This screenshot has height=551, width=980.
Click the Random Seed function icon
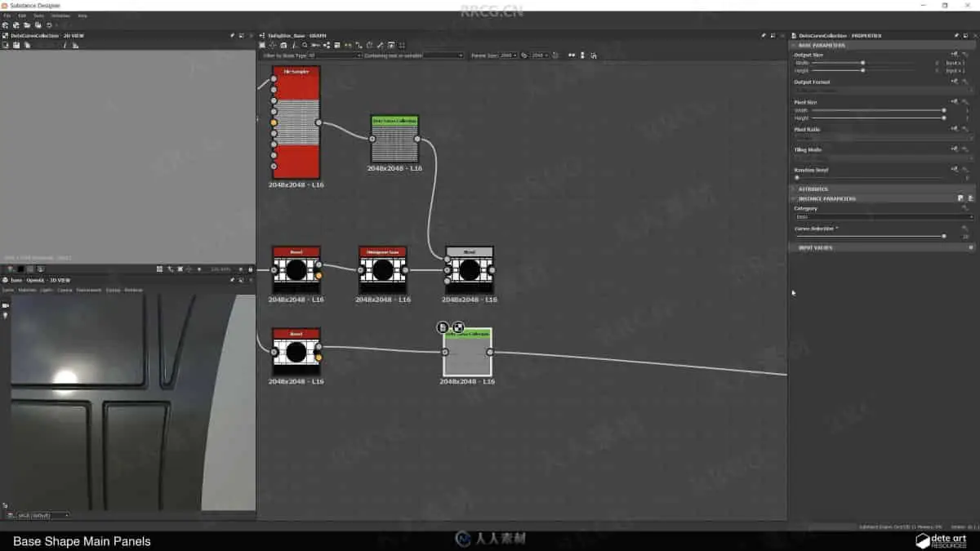(955, 169)
